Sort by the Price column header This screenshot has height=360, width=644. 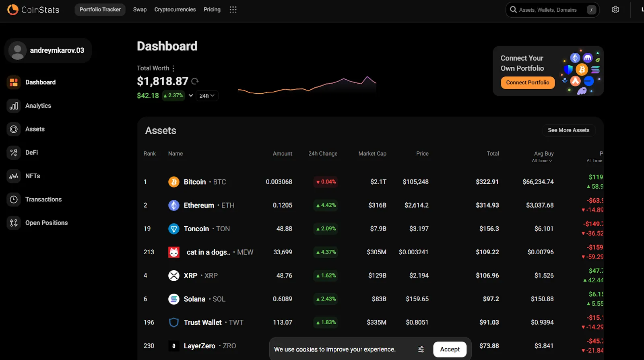(422, 154)
